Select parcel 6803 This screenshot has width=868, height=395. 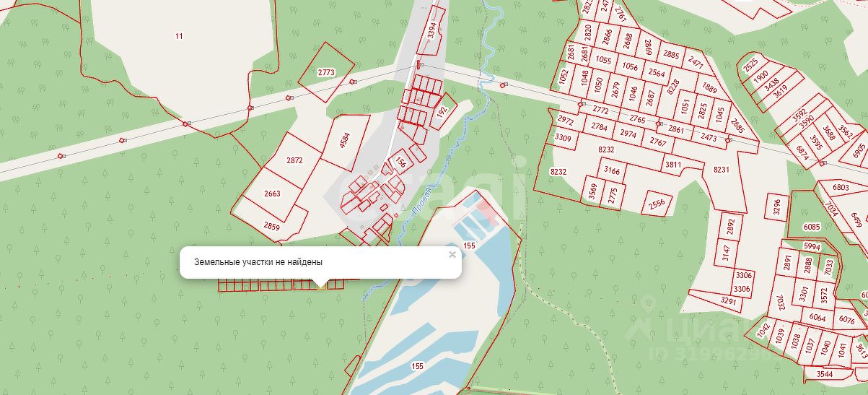(x=841, y=187)
